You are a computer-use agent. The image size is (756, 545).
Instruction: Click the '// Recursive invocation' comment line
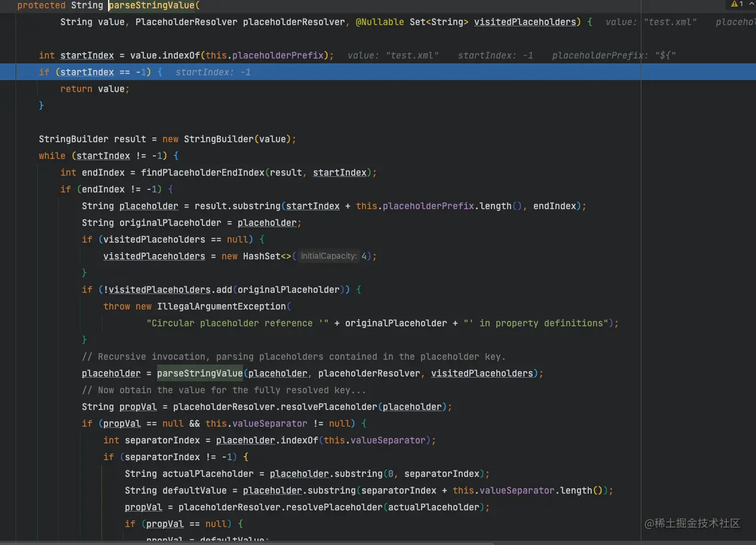[294, 356]
